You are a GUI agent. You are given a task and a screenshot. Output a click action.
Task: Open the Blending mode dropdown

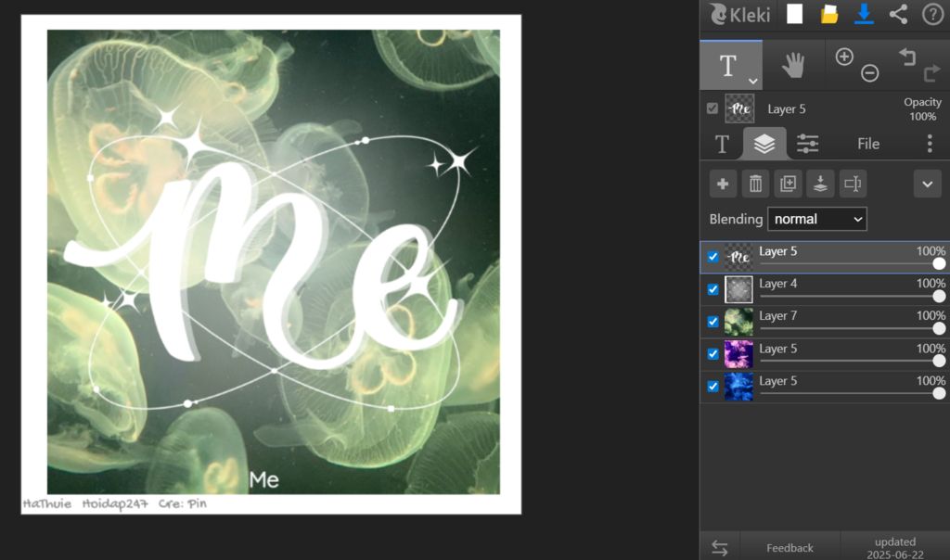[816, 219]
